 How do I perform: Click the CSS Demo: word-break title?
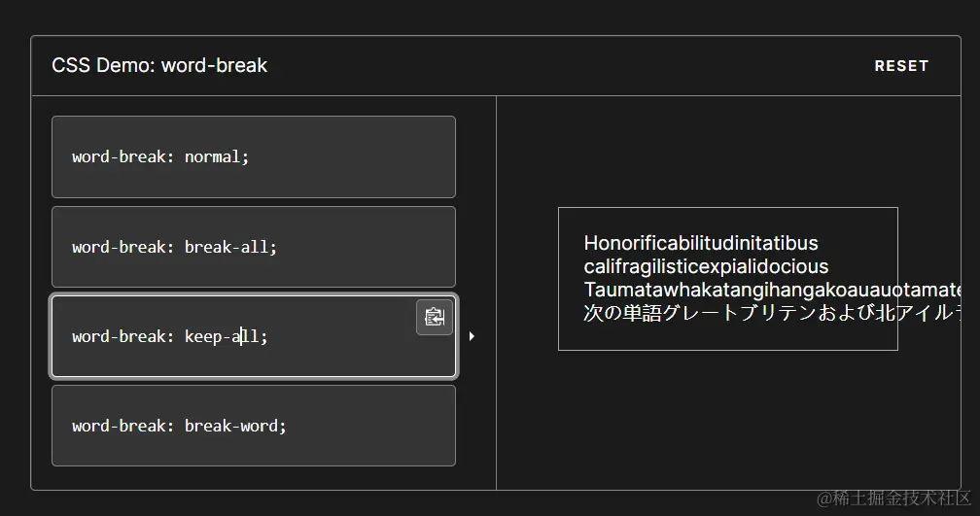(159, 66)
